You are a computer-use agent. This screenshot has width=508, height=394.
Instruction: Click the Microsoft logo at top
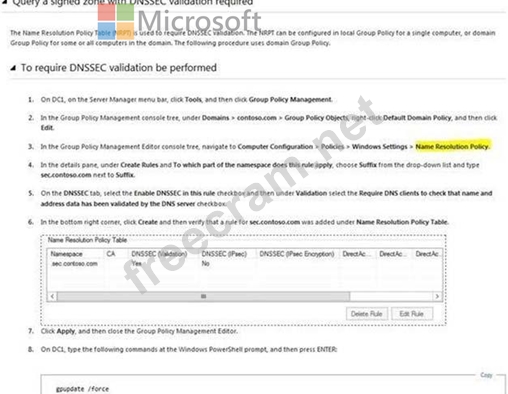(180, 21)
